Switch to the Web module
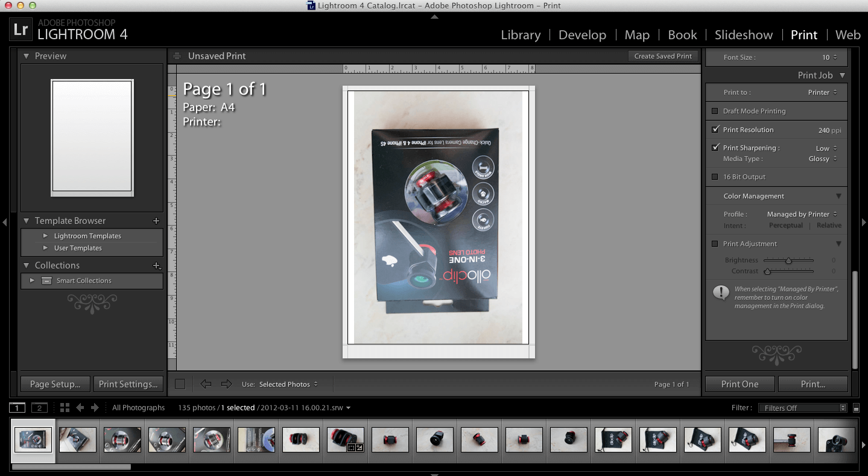 pos(847,35)
